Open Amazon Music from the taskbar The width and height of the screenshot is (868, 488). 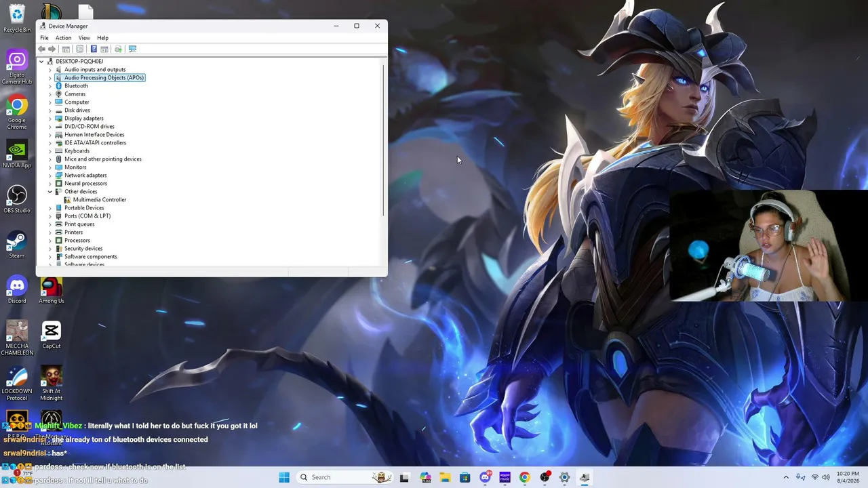tap(505, 477)
